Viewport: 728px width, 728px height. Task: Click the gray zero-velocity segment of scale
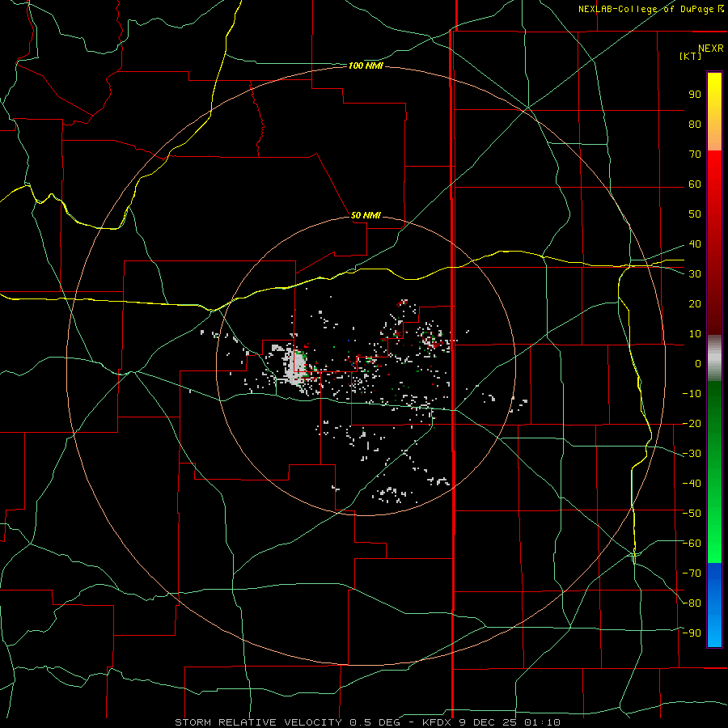coord(714,358)
